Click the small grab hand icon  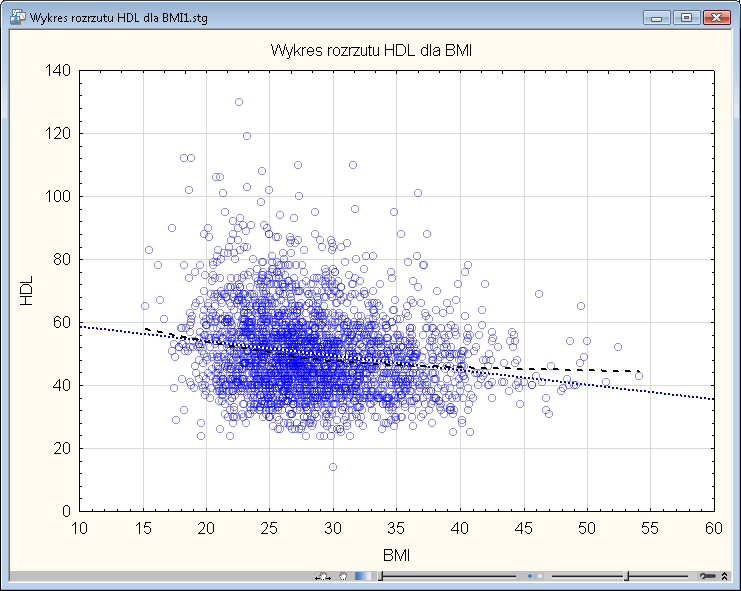(x=343, y=576)
